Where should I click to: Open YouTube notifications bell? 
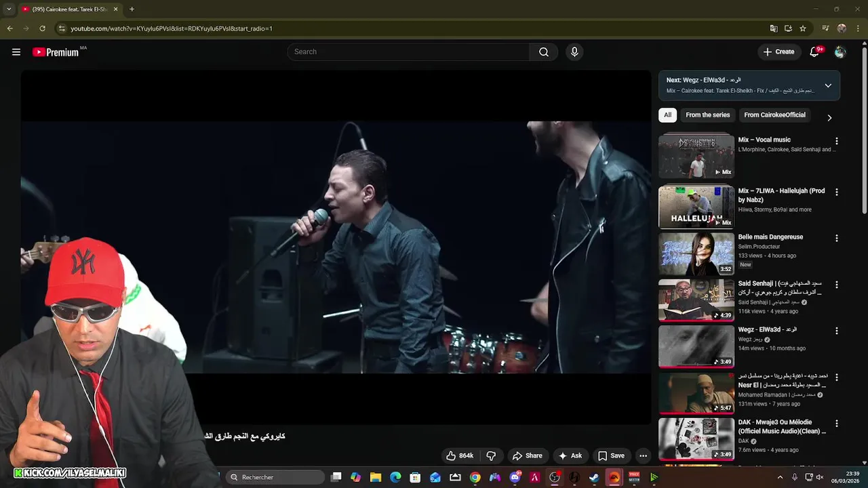[x=815, y=52]
